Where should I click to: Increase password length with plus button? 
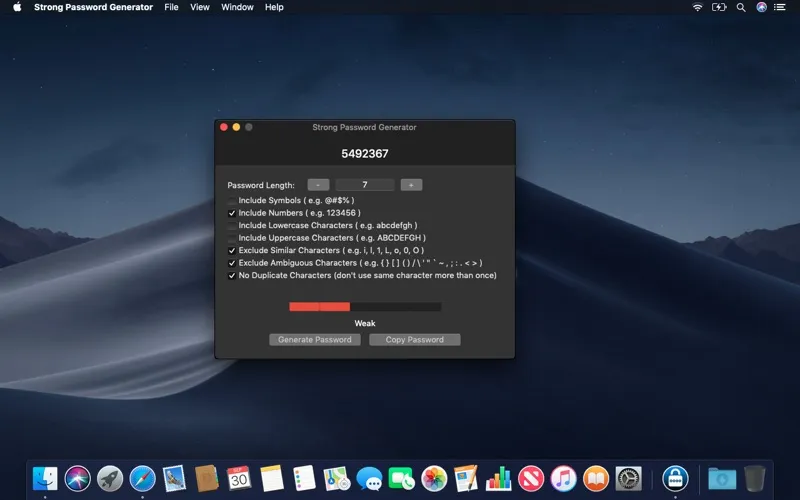click(411, 185)
